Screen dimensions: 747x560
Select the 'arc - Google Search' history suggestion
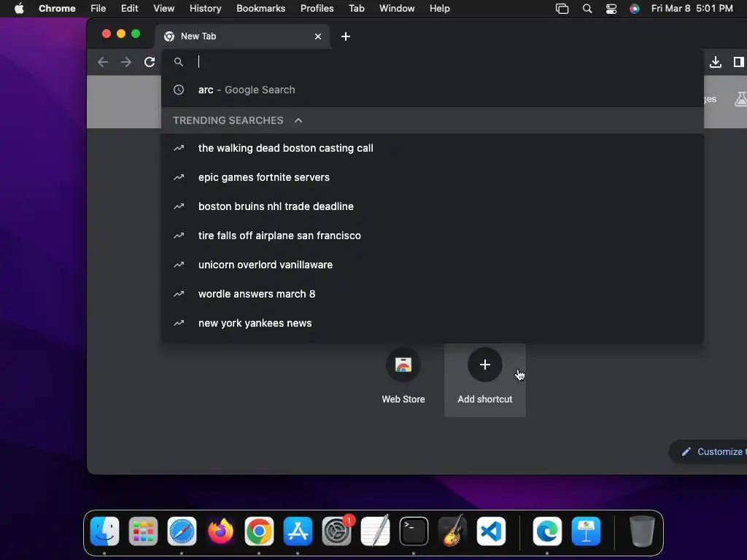pos(432,90)
